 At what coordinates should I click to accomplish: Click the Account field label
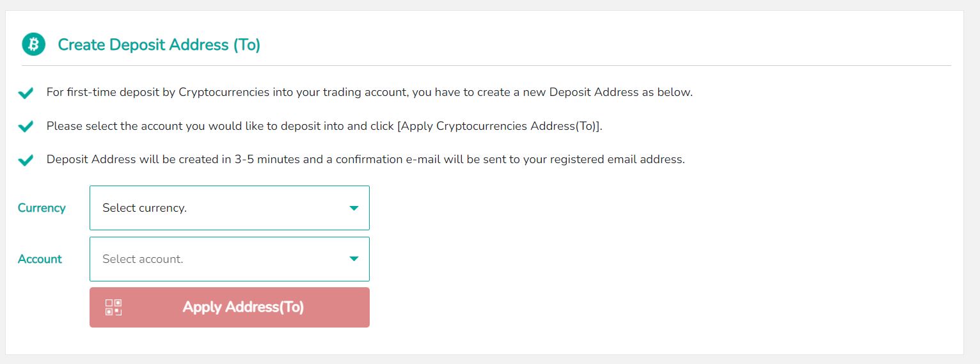[x=40, y=259]
